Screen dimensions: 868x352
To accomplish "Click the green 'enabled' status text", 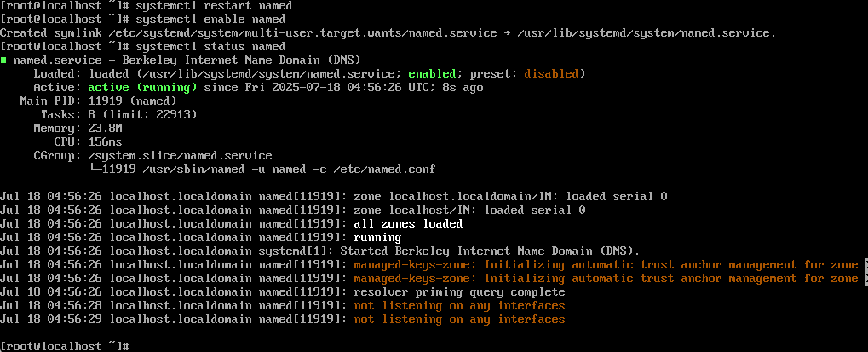I will pos(432,73).
